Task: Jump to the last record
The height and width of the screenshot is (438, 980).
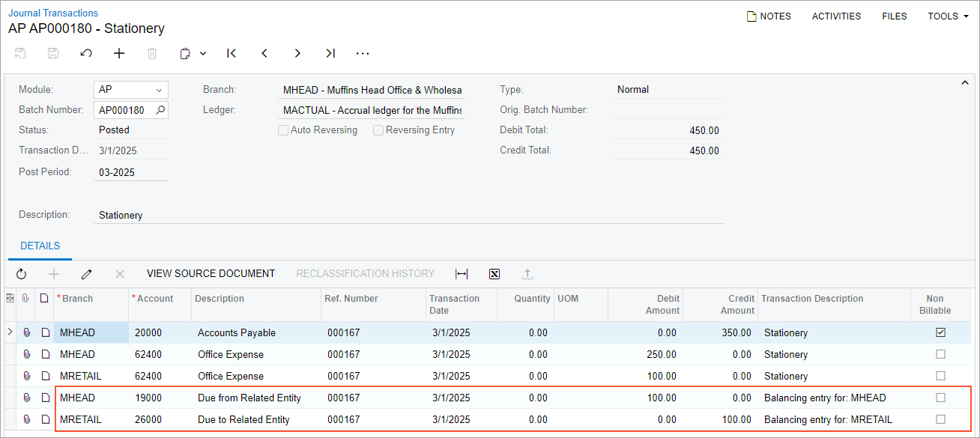Action: pos(330,53)
